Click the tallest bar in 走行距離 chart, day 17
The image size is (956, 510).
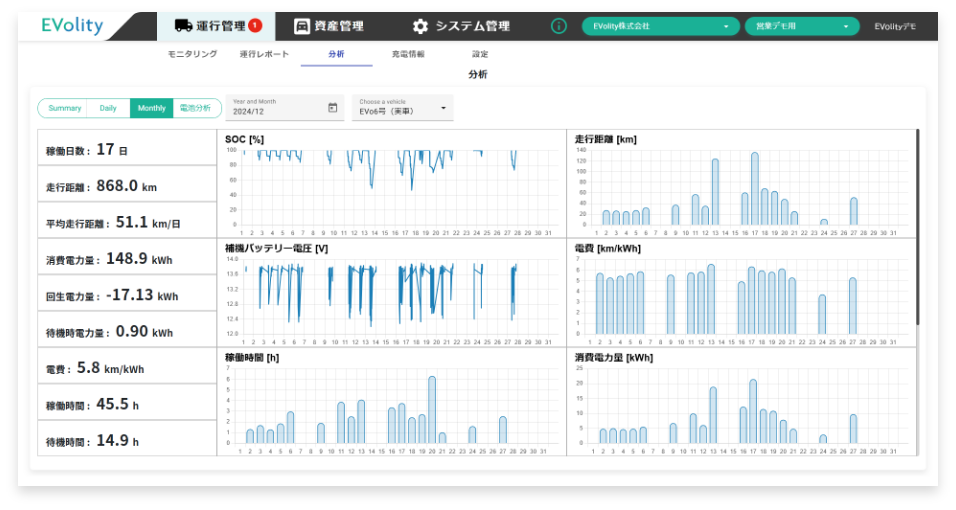click(755, 189)
